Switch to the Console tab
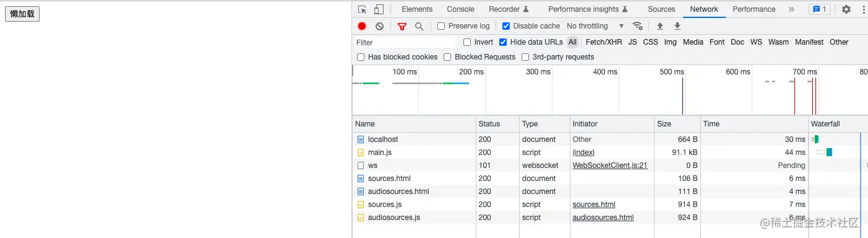This screenshot has height=238, width=868. (460, 9)
